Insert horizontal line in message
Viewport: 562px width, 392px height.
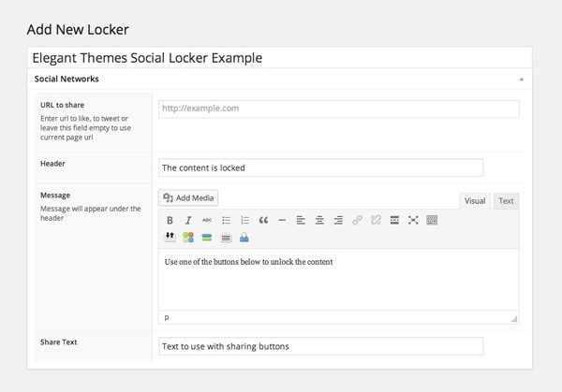(x=282, y=221)
